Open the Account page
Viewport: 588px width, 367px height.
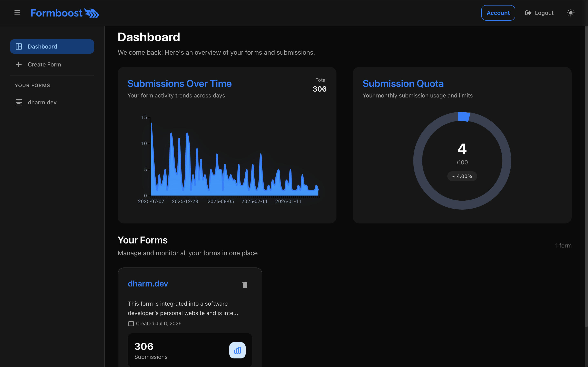click(498, 13)
